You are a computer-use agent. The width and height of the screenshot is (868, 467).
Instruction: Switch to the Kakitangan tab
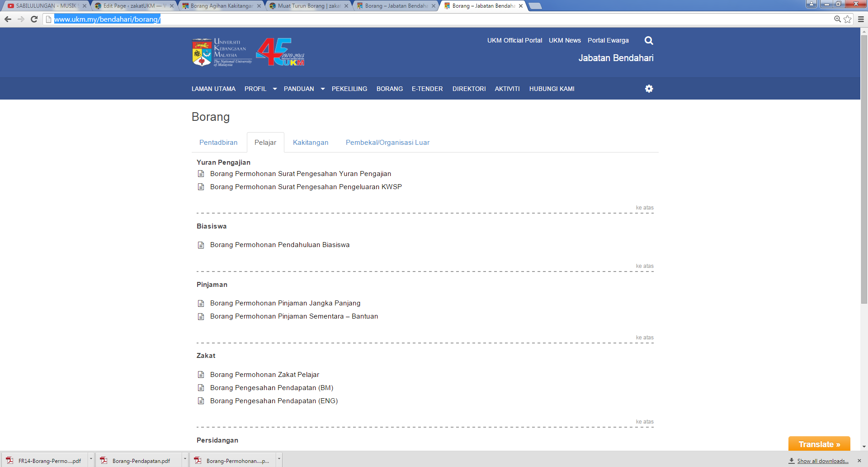(311, 143)
